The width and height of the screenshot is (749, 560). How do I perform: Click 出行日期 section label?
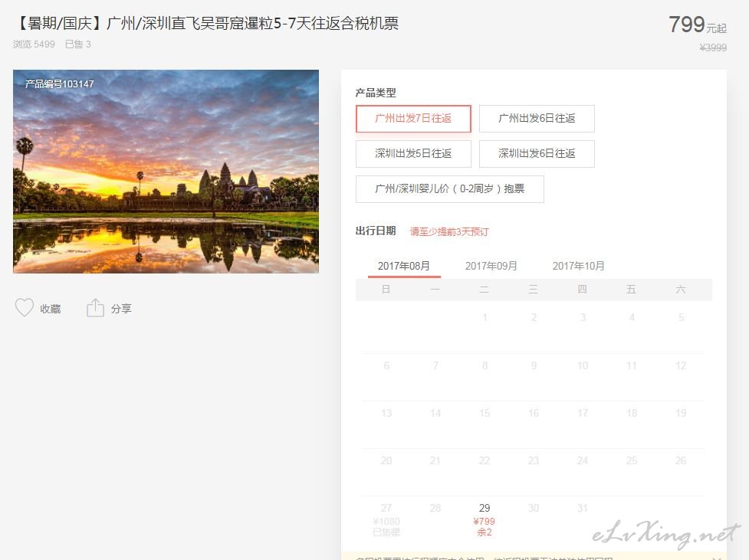click(376, 231)
